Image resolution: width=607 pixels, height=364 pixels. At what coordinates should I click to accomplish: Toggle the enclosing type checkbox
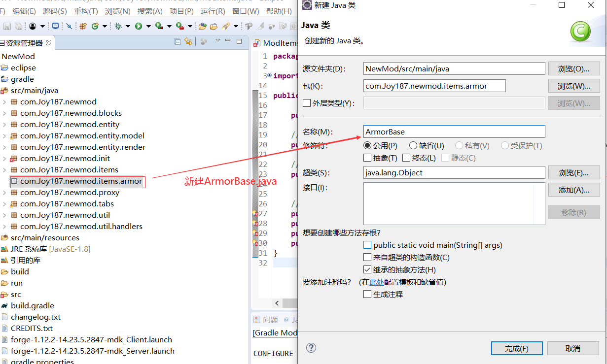(x=307, y=103)
